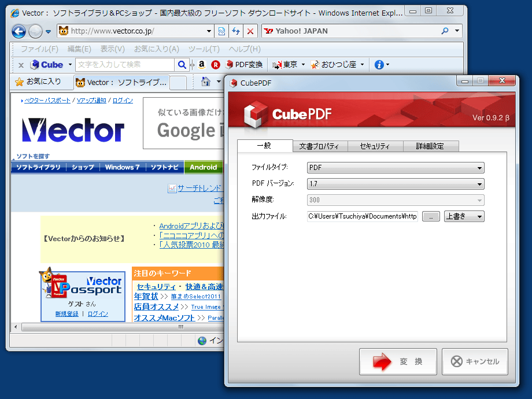The width and height of the screenshot is (532, 399).
Task: Switch to 文書プロパティ tab in CubePDF
Action: [320, 146]
